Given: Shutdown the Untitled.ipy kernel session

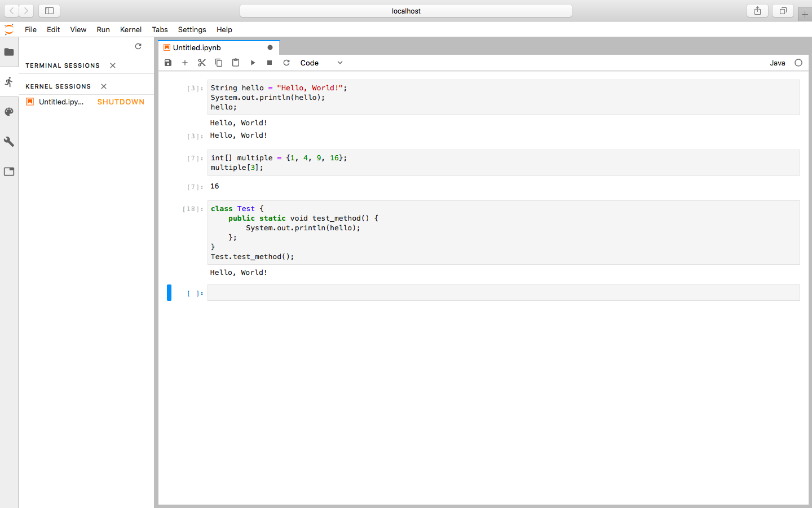Looking at the screenshot, I should [120, 102].
